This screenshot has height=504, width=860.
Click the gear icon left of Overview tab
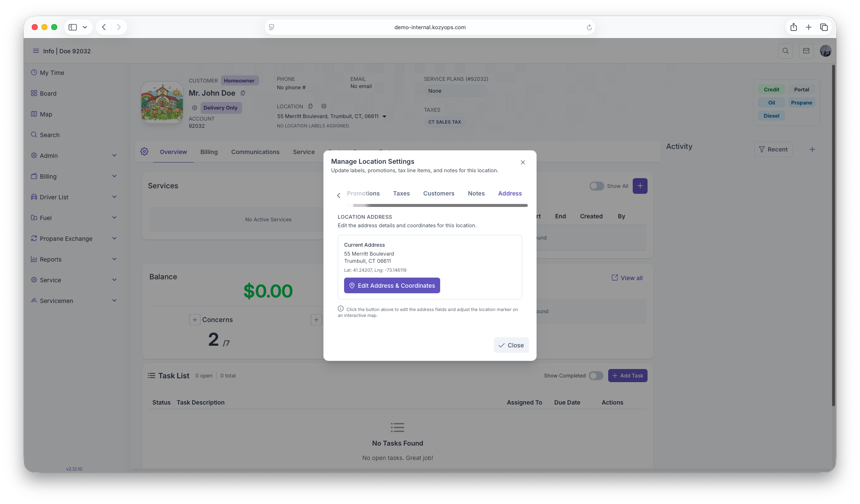[x=144, y=151]
